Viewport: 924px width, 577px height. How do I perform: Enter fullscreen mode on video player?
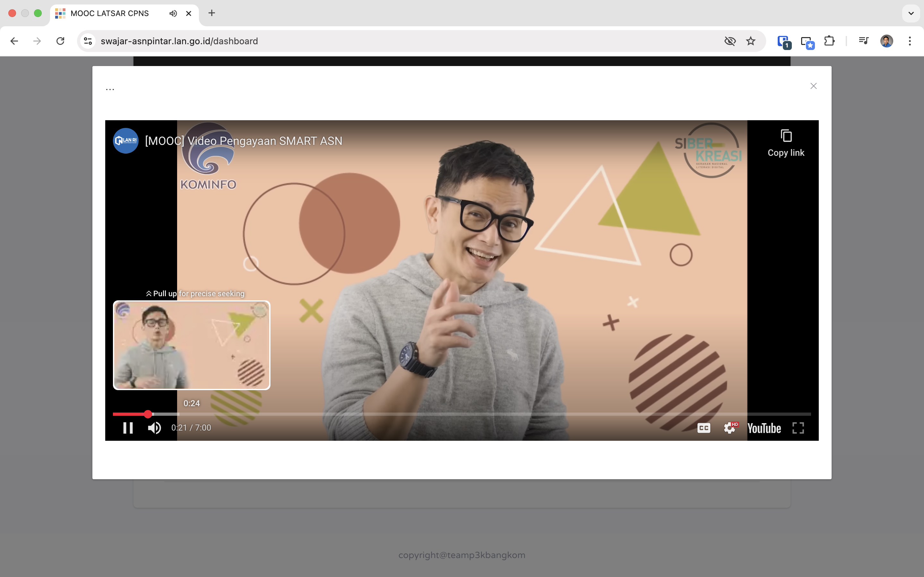coord(798,428)
